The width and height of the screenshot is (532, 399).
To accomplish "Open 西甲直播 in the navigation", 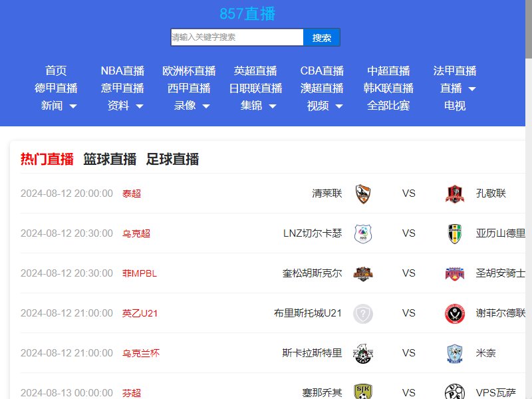I will pyautogui.click(x=189, y=88).
